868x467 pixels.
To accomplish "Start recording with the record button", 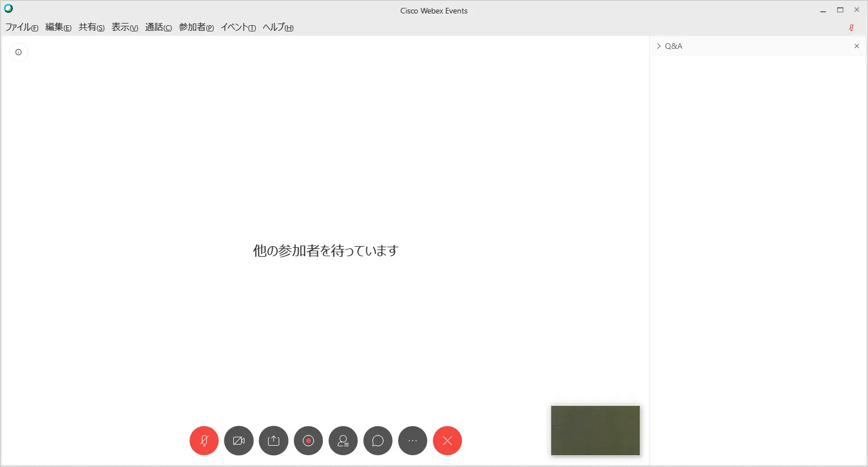I will 308,441.
